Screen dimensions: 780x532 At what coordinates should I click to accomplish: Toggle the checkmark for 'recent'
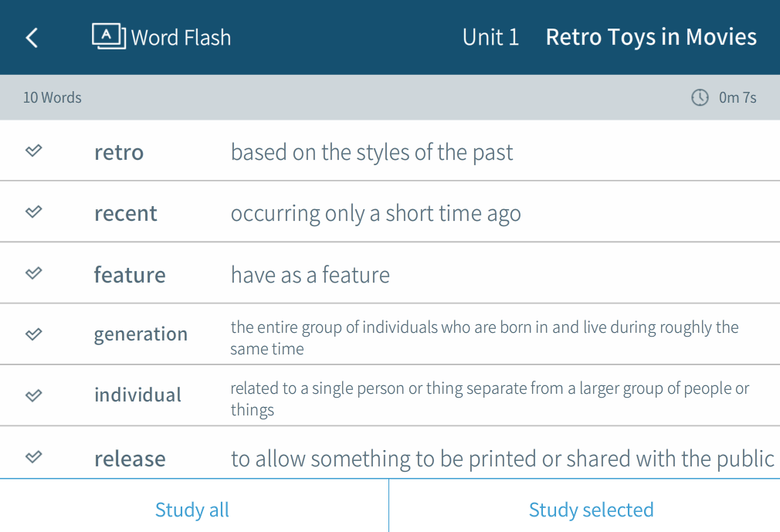click(34, 212)
